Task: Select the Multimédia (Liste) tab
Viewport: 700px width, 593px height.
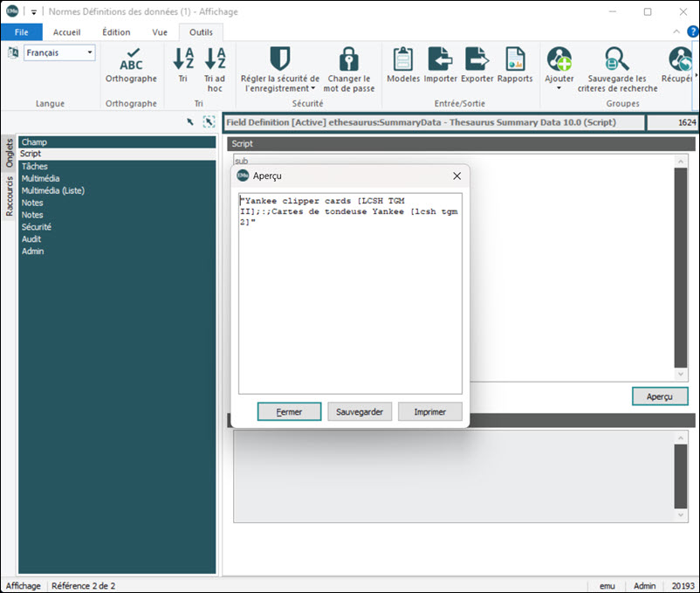Action: click(117, 190)
